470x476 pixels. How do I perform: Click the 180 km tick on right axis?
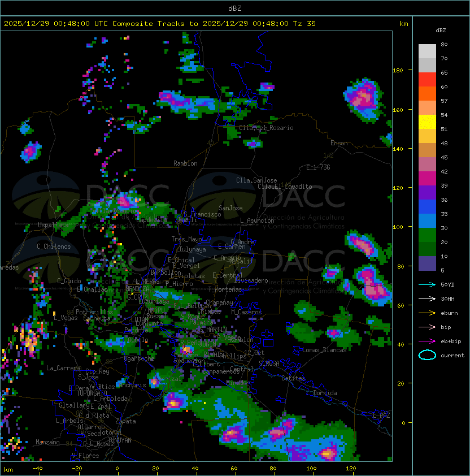(x=398, y=70)
